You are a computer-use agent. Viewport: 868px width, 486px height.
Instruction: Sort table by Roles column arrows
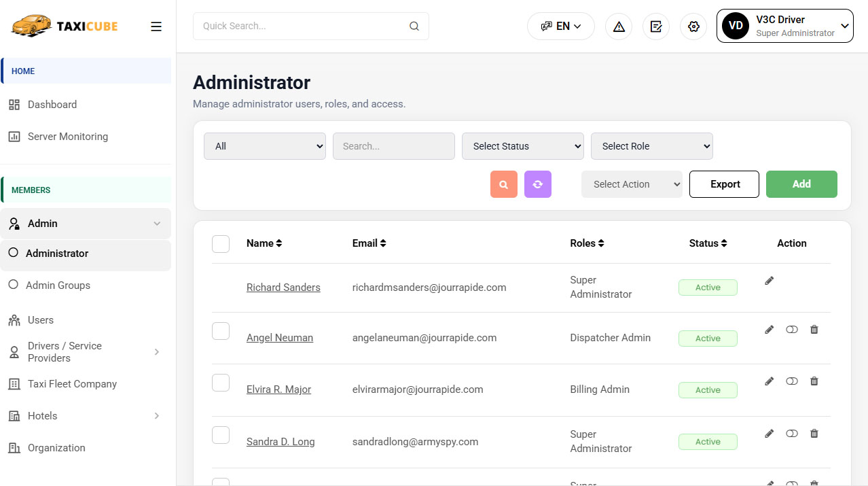[x=601, y=243]
